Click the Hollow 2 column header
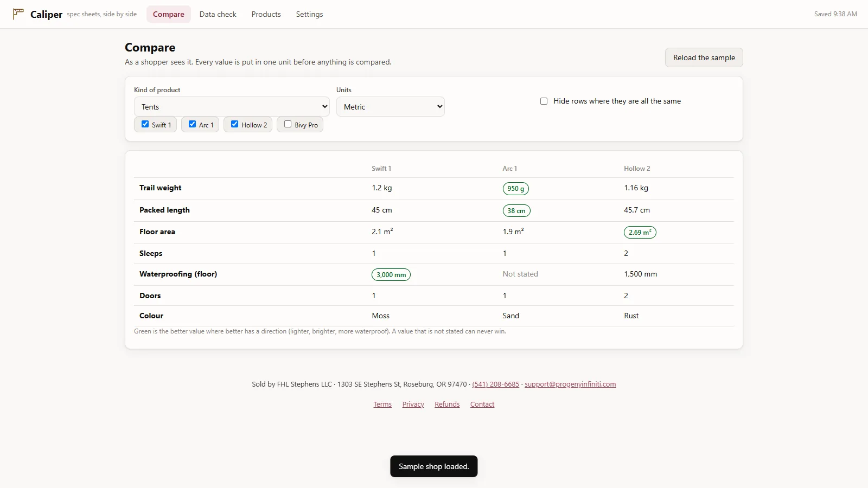Screen dimensions: 868x488 tap(637, 169)
